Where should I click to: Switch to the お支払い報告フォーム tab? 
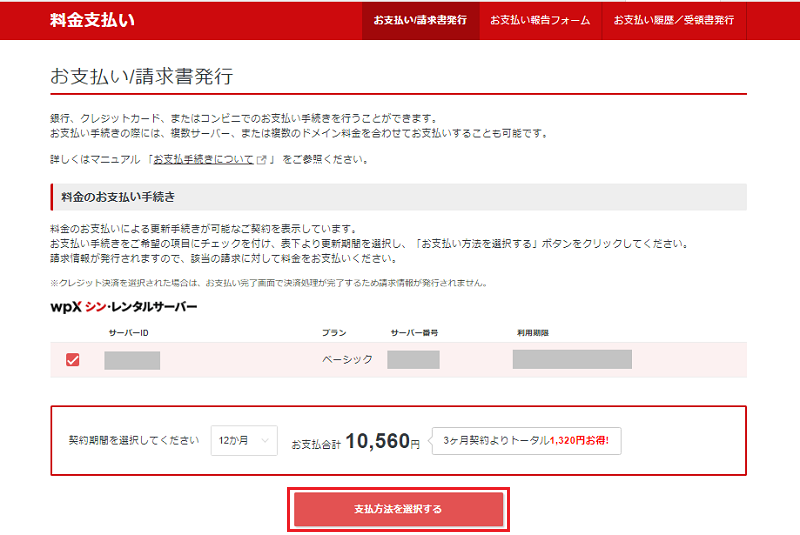click(x=540, y=20)
